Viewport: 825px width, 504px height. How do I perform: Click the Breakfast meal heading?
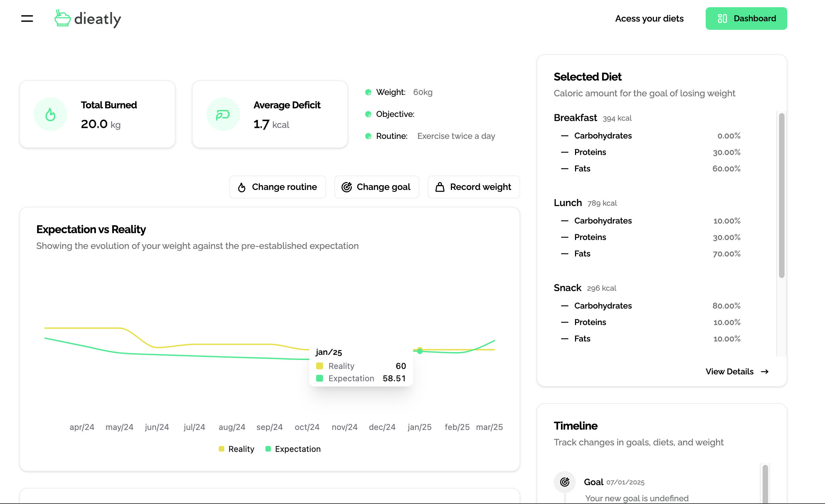tap(575, 118)
